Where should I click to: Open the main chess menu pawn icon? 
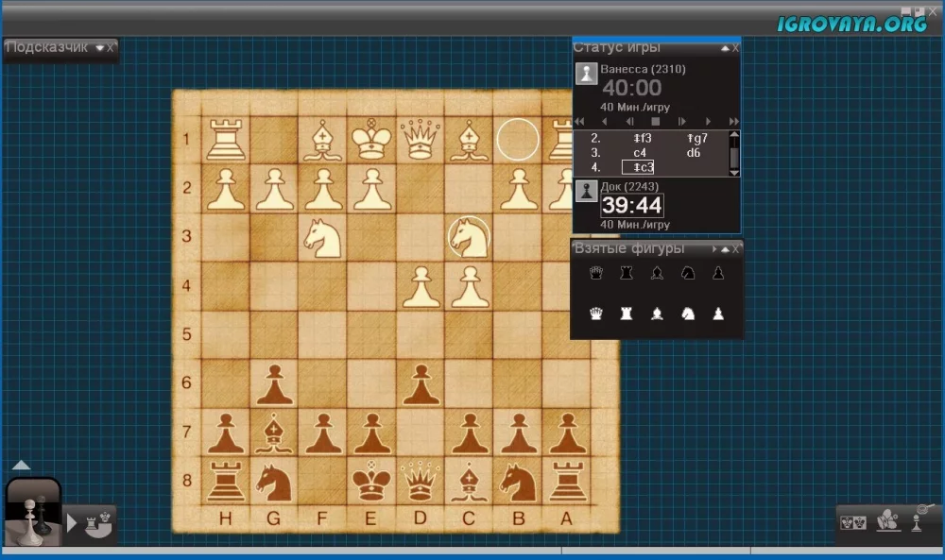(33, 513)
